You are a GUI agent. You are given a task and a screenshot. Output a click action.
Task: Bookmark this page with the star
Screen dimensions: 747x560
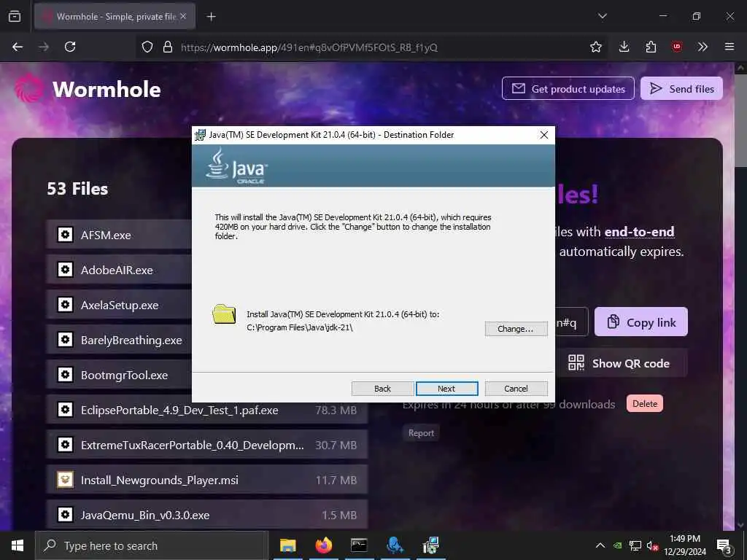click(x=595, y=47)
